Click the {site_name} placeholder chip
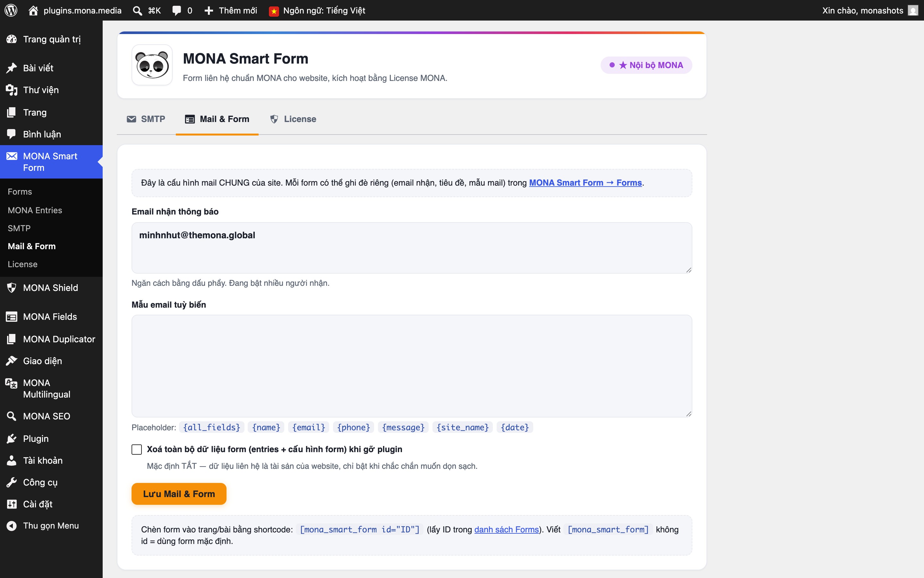Screen dimensions: 924x578 (x=462, y=427)
